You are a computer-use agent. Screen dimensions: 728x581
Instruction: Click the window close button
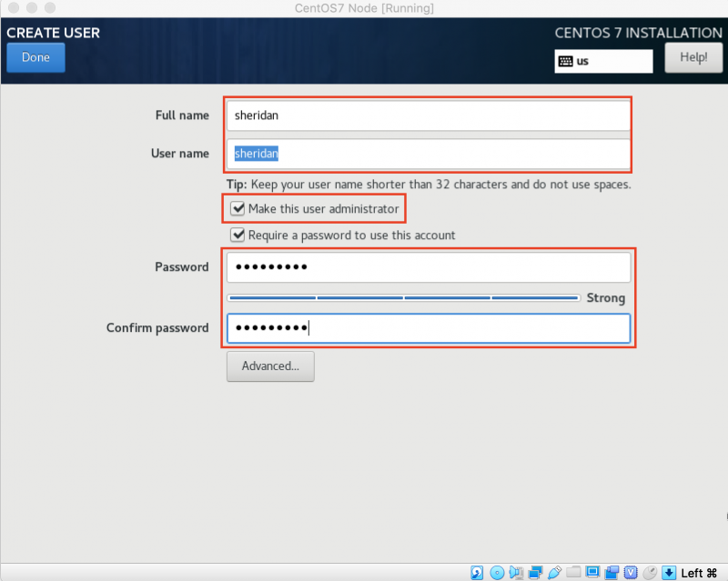tap(14, 8)
